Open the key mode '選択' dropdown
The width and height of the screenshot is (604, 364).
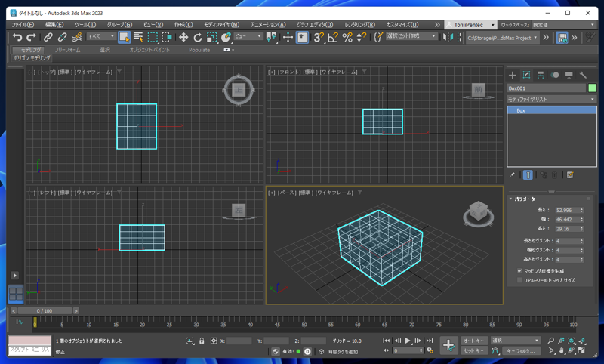516,341
